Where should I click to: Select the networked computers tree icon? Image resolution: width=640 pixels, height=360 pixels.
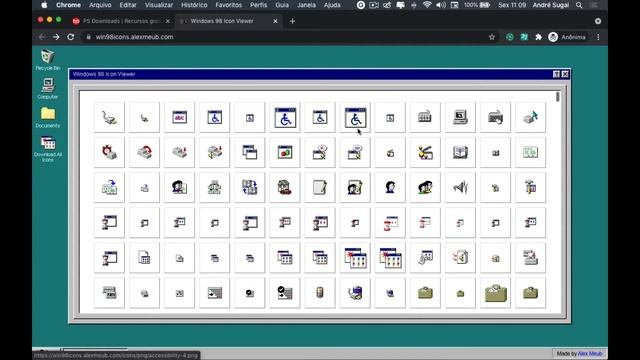tap(215, 188)
